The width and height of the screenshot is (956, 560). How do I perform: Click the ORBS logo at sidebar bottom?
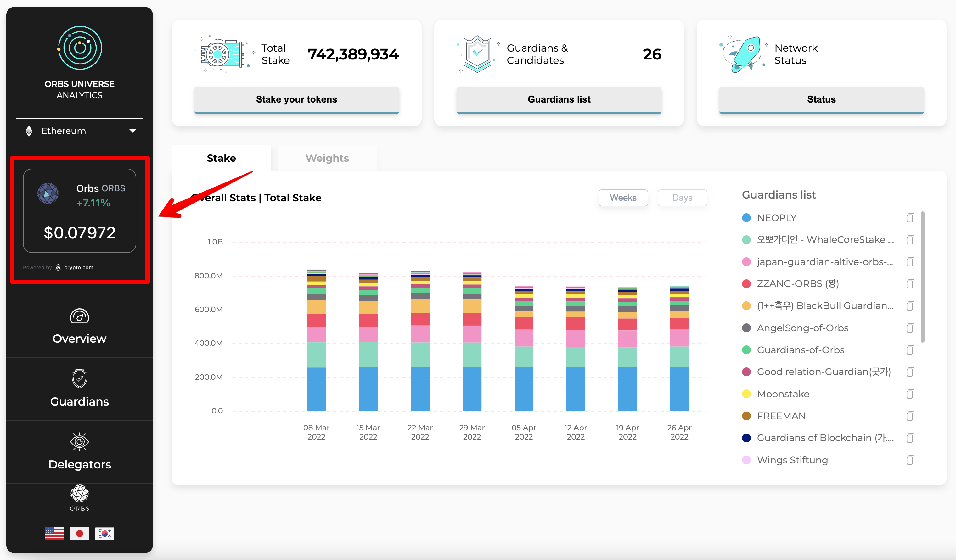tap(79, 498)
